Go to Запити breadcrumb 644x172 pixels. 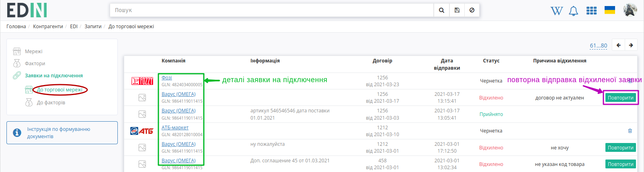pyautogui.click(x=93, y=27)
